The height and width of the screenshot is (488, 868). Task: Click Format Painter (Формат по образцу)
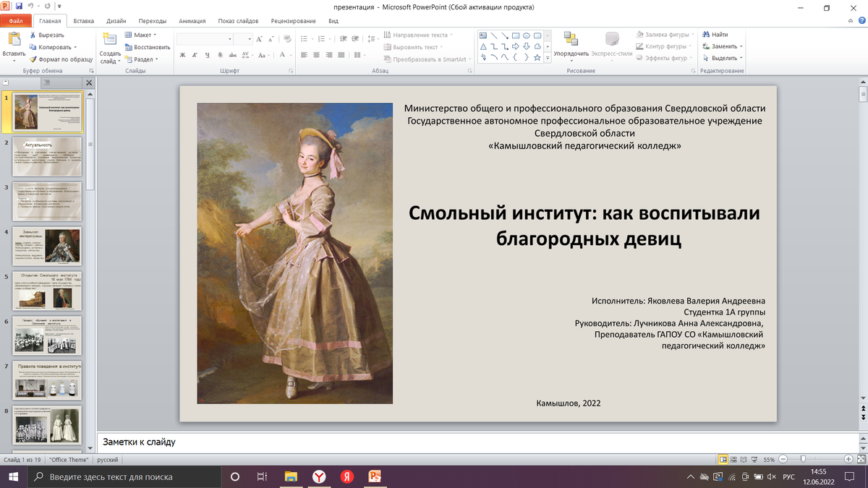61,59
